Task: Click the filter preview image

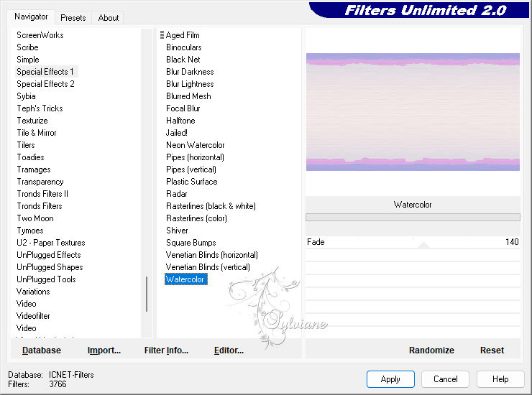Action: coord(413,112)
